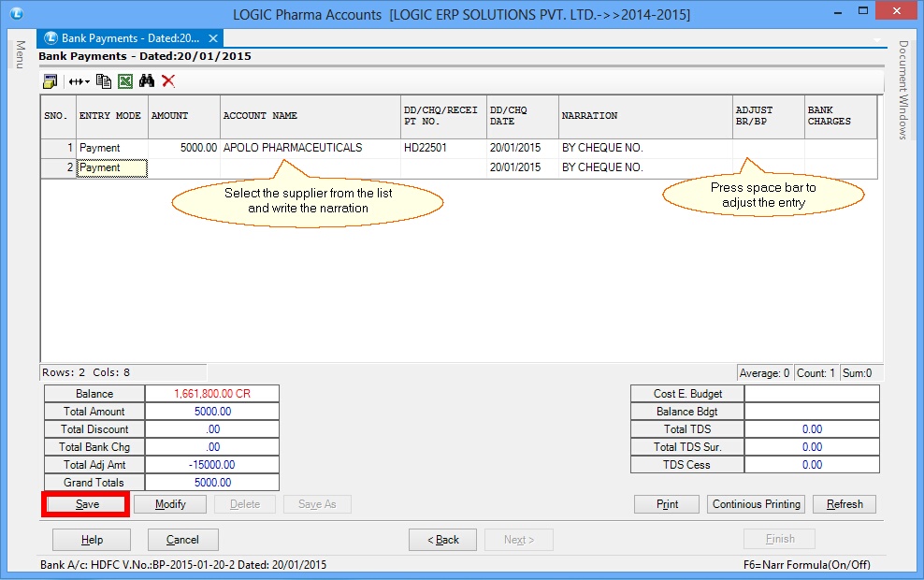This screenshot has width=924, height=580.
Task: Click the Delete button
Action: (244, 504)
